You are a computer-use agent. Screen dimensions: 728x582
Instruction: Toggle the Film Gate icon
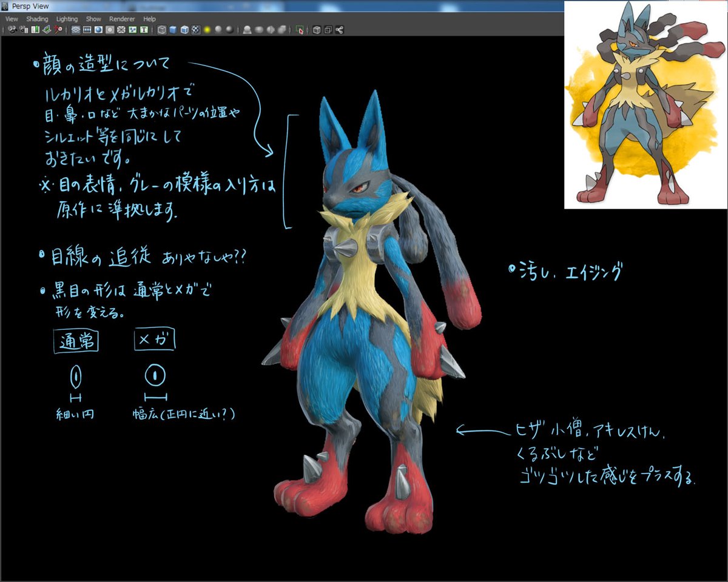[87, 29]
